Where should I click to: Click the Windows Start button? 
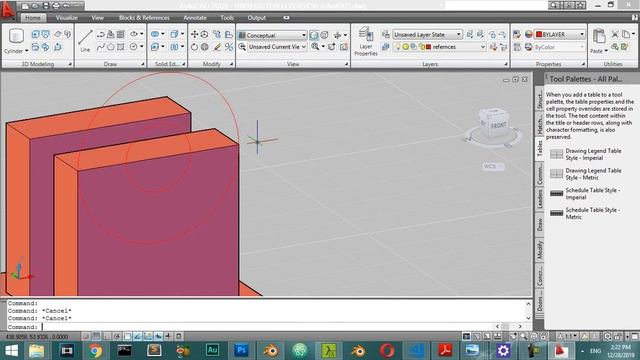coord(11,350)
